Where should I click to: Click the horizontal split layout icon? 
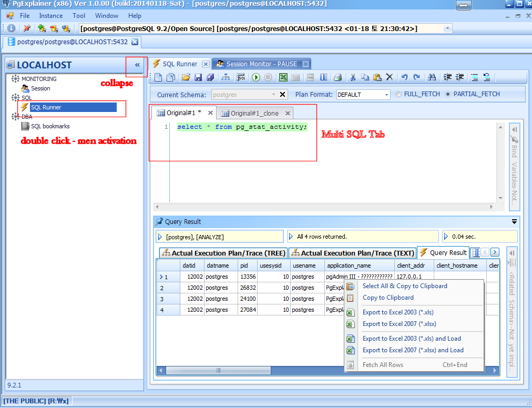[x=310, y=77]
